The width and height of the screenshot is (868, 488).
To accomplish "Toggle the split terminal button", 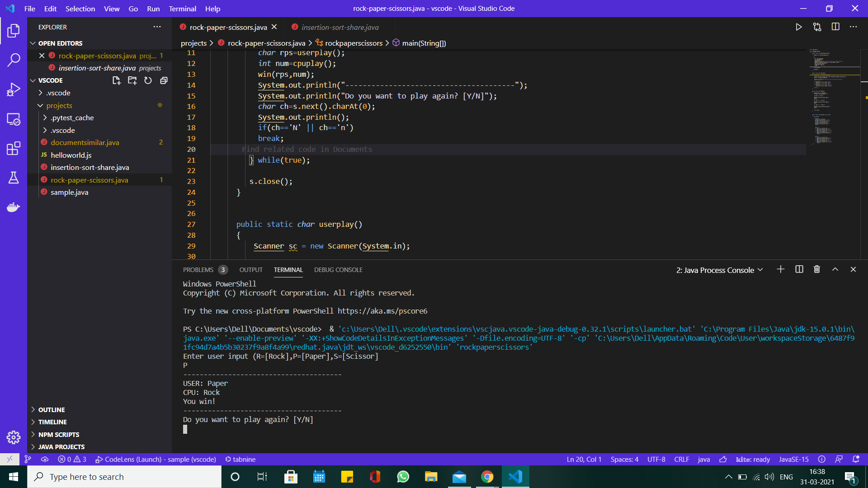I will click(799, 270).
